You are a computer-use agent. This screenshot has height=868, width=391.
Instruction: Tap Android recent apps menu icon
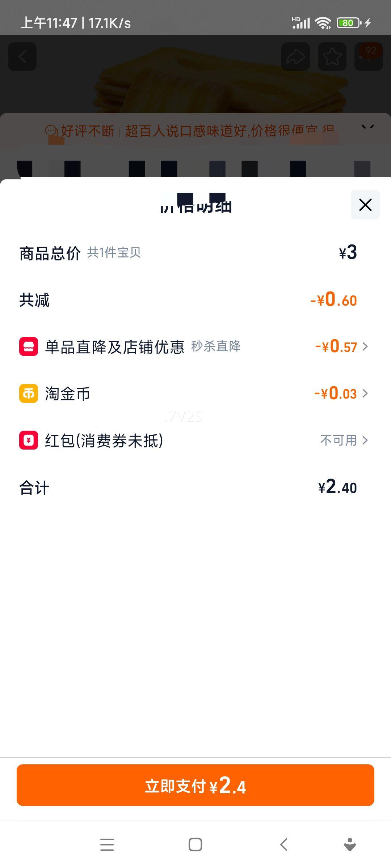pyautogui.click(x=107, y=845)
